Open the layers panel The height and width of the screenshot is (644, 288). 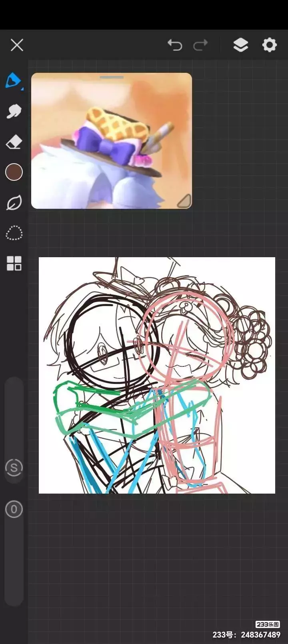tap(240, 45)
